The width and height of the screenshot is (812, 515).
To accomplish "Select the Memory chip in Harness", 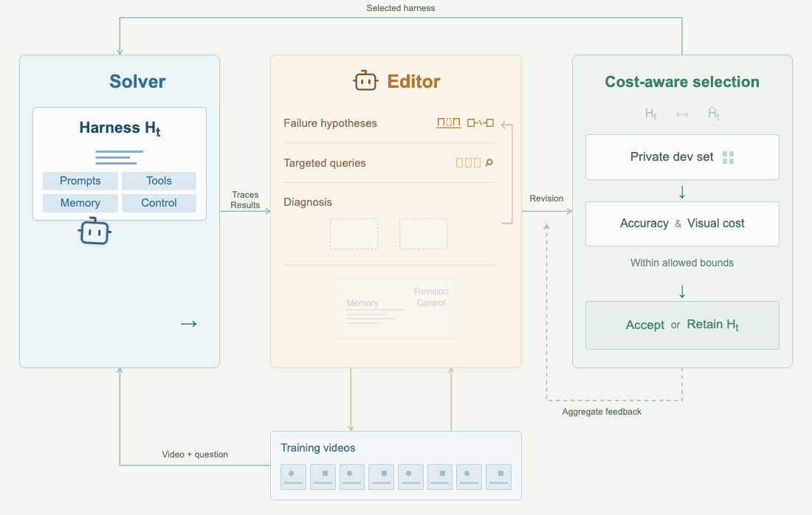I will pyautogui.click(x=80, y=203).
